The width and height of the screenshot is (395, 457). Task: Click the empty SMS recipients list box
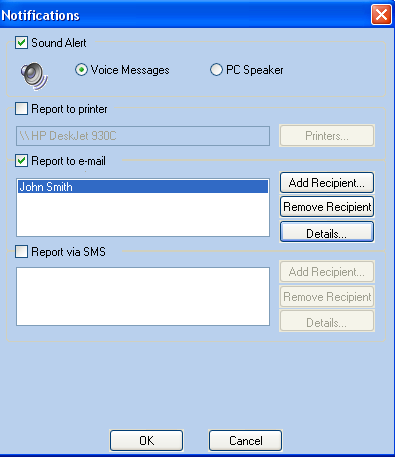point(143,296)
